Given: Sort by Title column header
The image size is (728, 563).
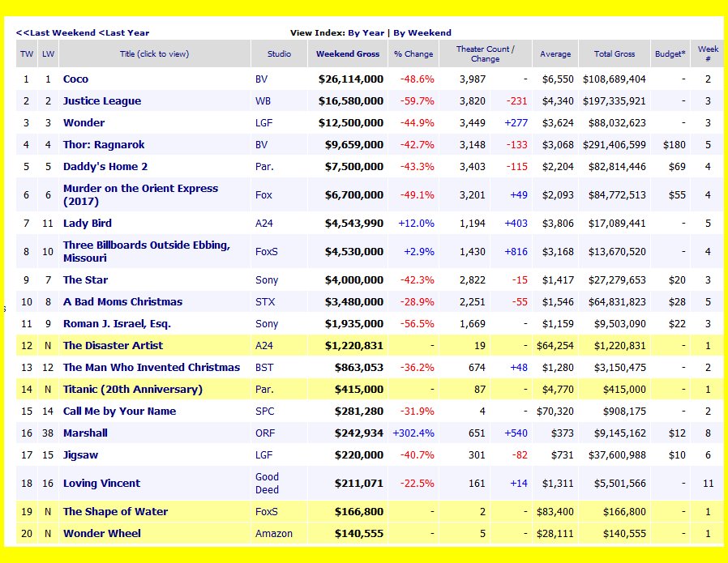Looking at the screenshot, I should coord(154,53).
